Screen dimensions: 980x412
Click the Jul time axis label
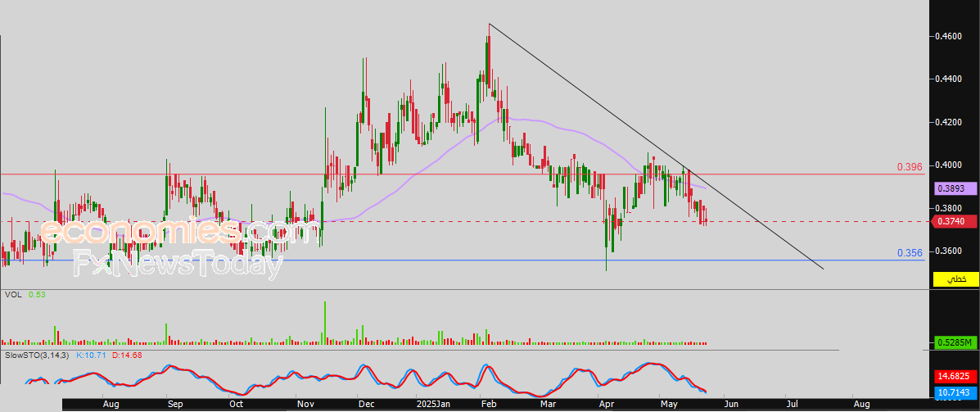[793, 405]
